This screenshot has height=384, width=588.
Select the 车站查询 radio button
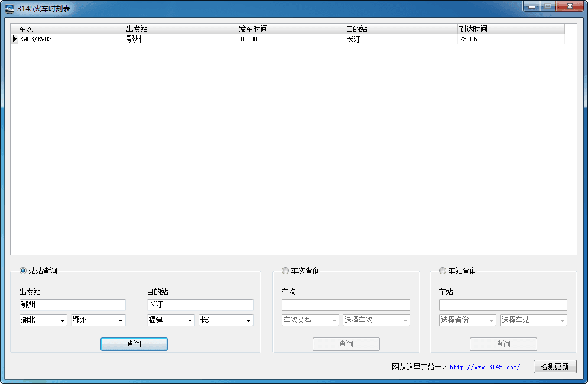[443, 271]
